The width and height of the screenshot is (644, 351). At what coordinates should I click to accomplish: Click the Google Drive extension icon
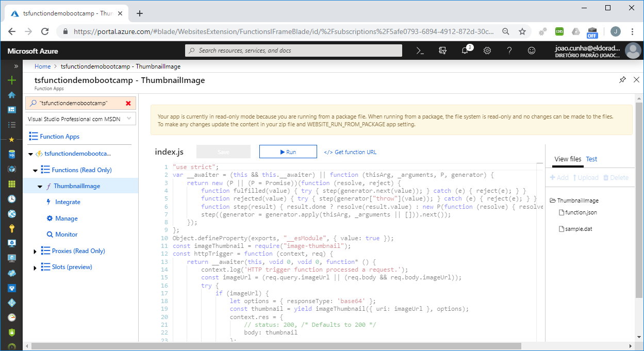click(576, 31)
